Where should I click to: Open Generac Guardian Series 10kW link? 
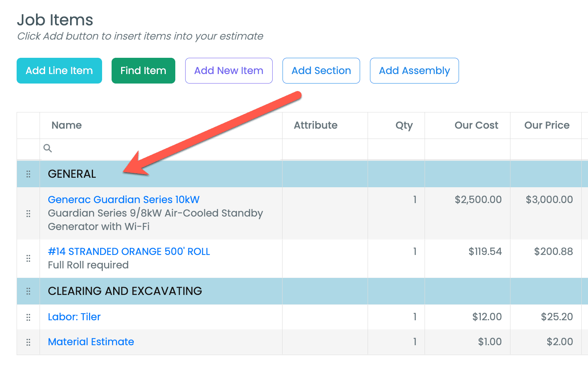pos(123,200)
